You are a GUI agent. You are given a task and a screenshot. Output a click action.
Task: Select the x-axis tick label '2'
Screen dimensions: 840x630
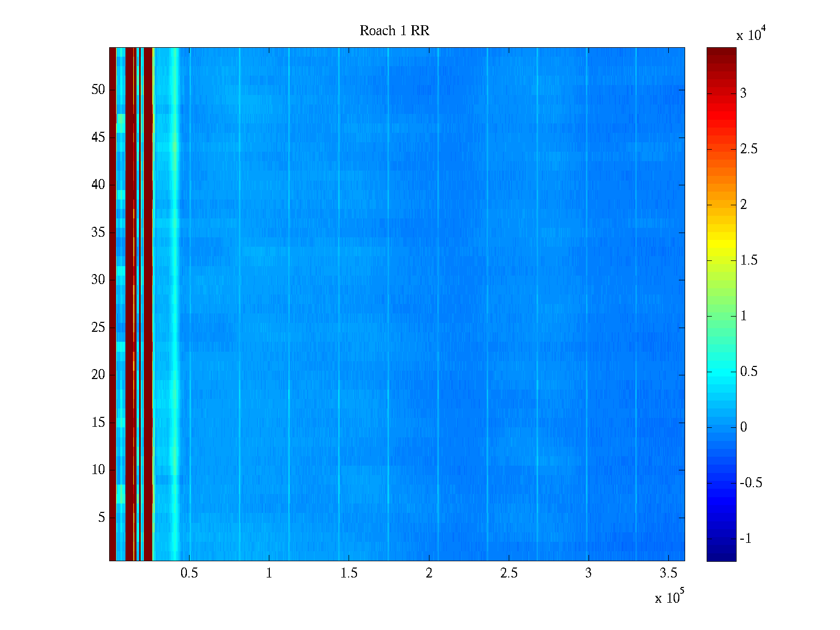[x=429, y=573]
